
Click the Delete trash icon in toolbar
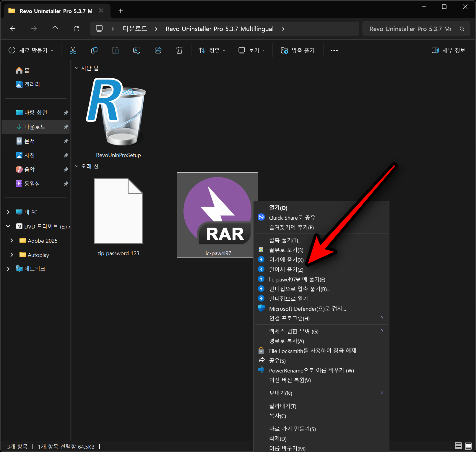click(179, 50)
